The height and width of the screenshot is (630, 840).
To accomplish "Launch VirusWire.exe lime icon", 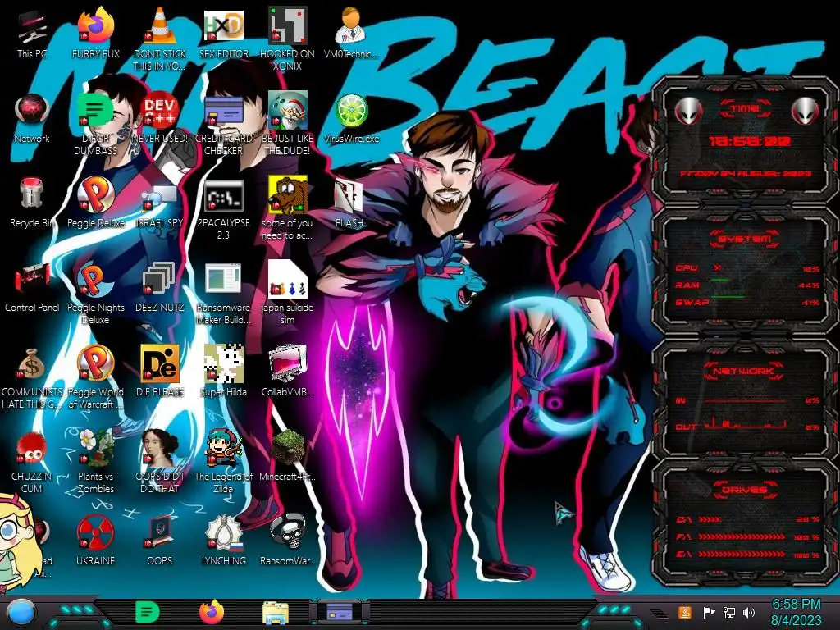I will pyautogui.click(x=351, y=118).
